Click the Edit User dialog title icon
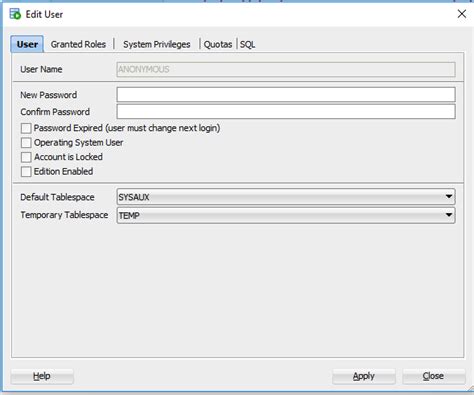The image size is (474, 395). (15, 14)
